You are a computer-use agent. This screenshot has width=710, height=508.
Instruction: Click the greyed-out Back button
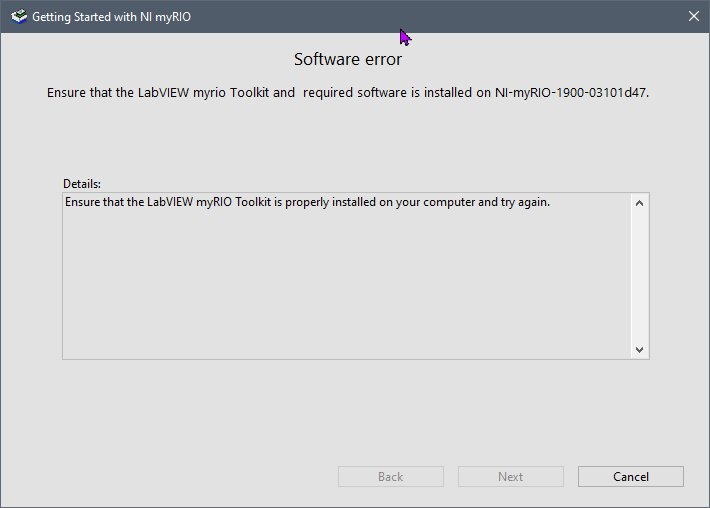[390, 477]
